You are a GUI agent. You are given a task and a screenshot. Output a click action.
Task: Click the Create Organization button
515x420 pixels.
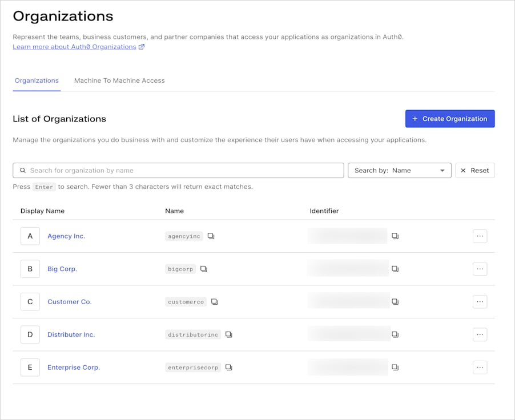coord(450,119)
